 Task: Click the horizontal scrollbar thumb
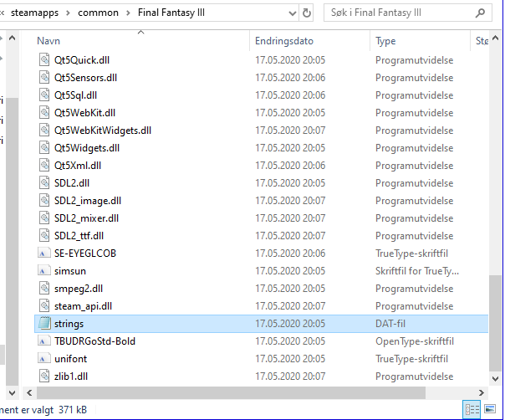click(231, 392)
